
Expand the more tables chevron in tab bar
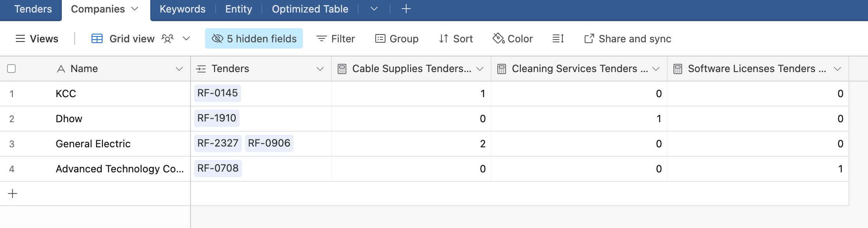point(374,9)
